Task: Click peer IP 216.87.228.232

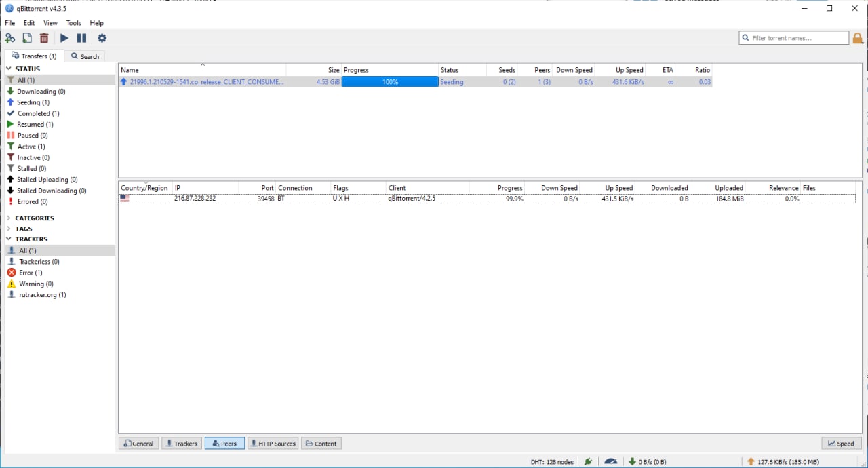Action: pos(195,199)
